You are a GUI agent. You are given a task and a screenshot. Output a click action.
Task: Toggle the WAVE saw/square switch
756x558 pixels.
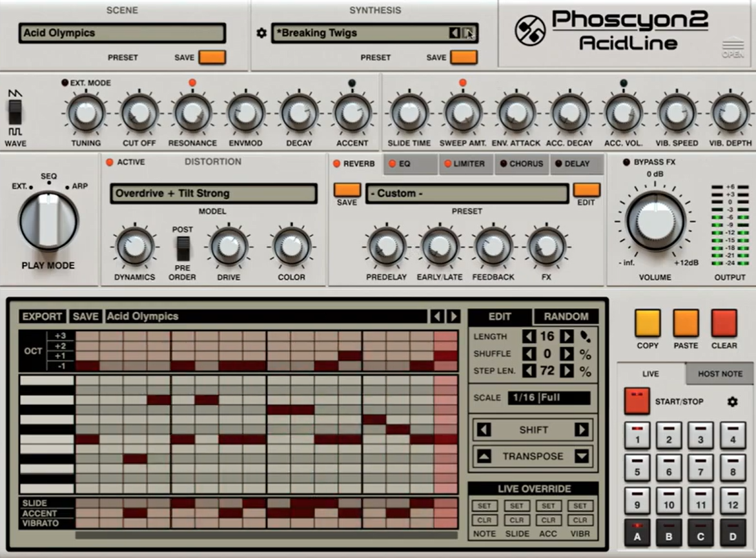pyautogui.click(x=15, y=112)
